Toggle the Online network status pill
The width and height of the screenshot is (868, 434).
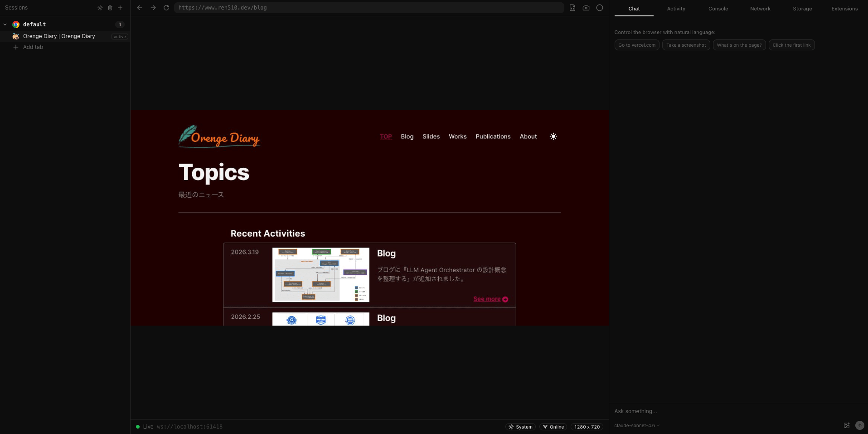click(553, 427)
